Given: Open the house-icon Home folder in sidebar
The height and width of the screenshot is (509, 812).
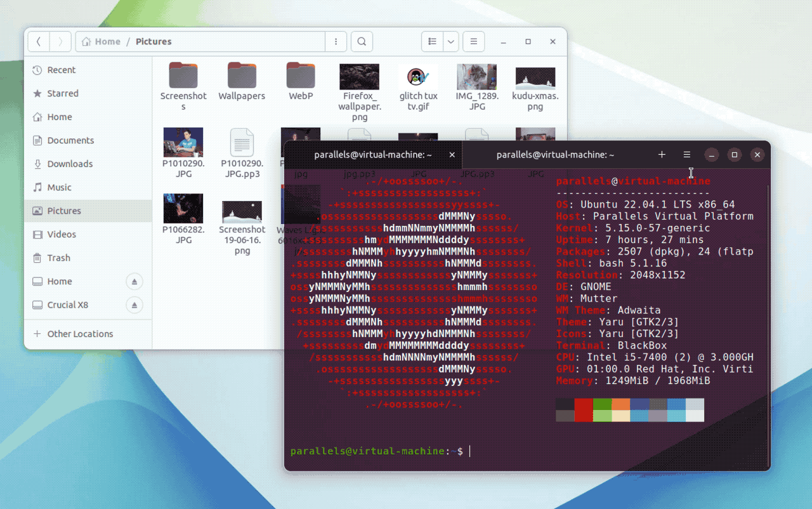Looking at the screenshot, I should (88, 117).
